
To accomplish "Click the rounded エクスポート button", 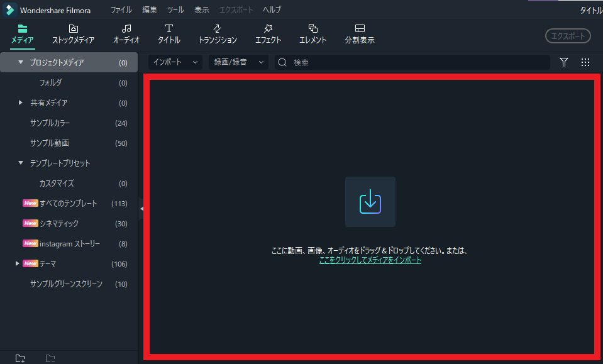I will 568,36.
